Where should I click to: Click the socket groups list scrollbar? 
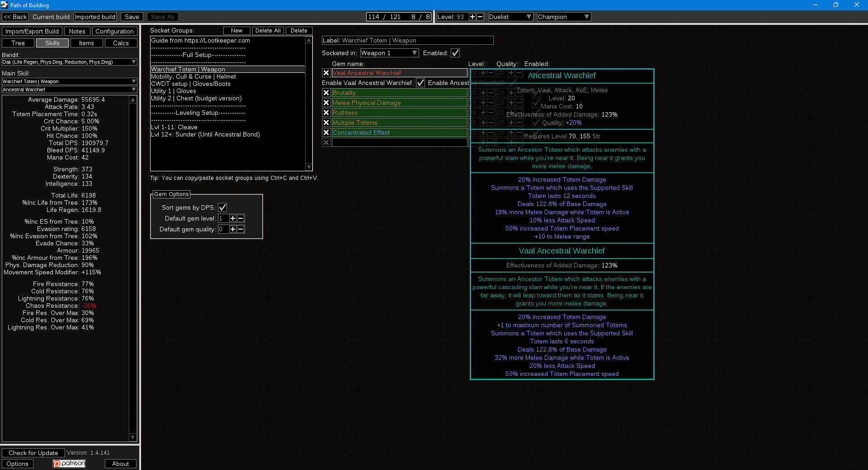point(309,103)
